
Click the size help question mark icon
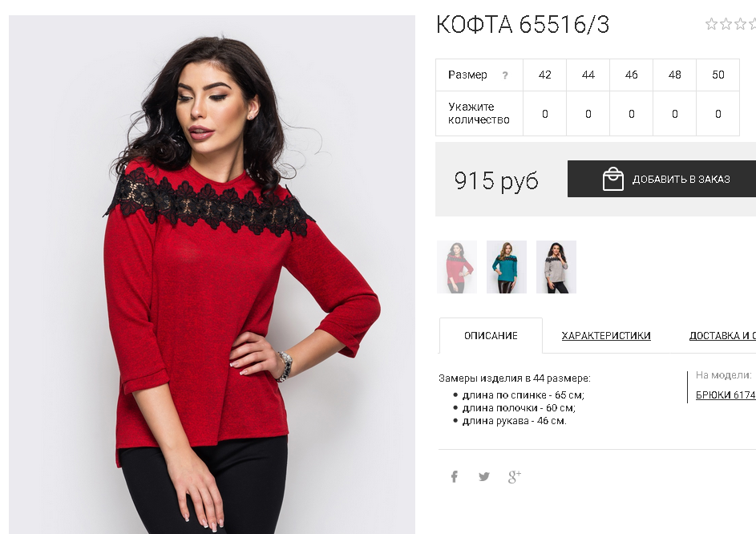click(x=505, y=75)
